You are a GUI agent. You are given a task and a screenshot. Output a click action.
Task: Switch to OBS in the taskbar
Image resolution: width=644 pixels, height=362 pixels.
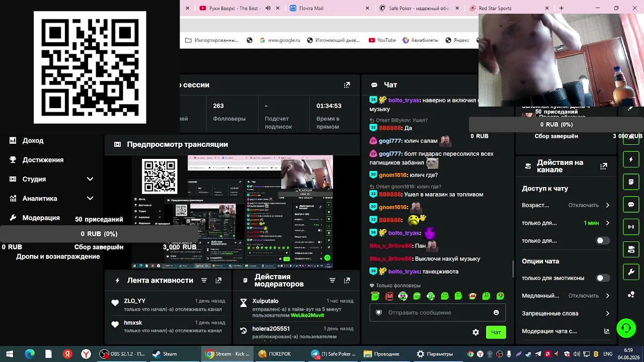click(123, 354)
